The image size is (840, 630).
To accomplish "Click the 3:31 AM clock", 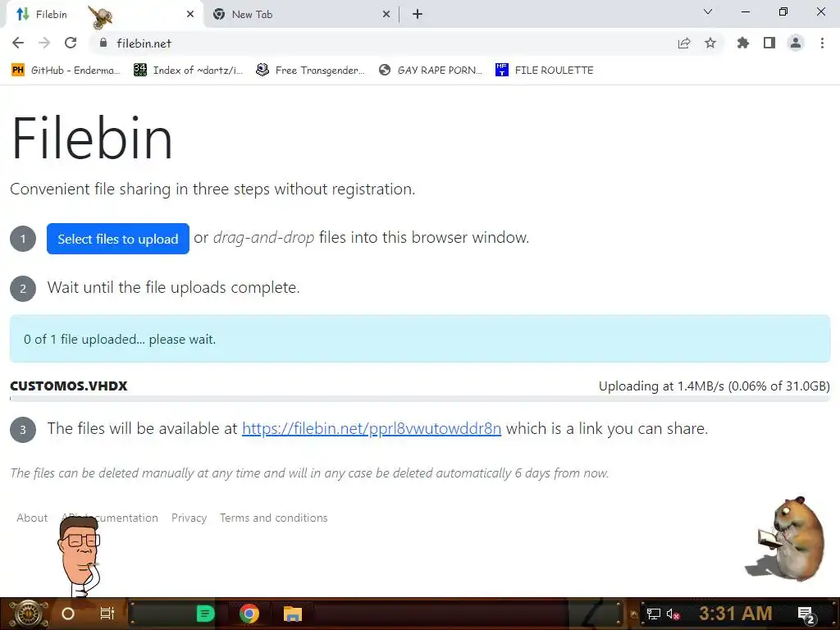I will 736,613.
